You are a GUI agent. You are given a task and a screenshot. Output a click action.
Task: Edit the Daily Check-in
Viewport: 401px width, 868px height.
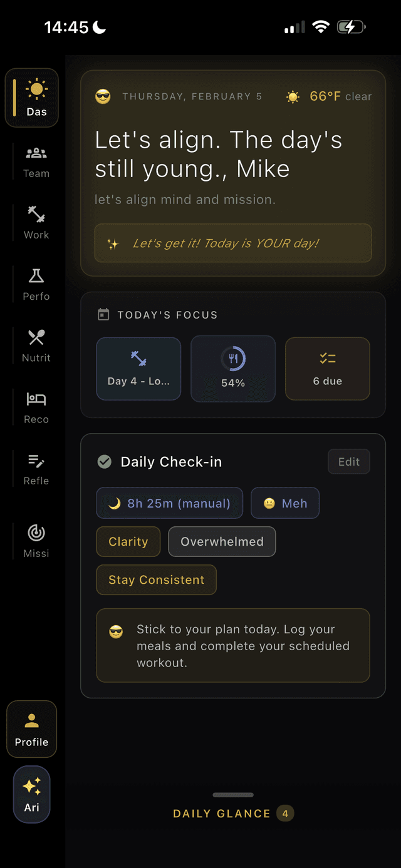[348, 461]
